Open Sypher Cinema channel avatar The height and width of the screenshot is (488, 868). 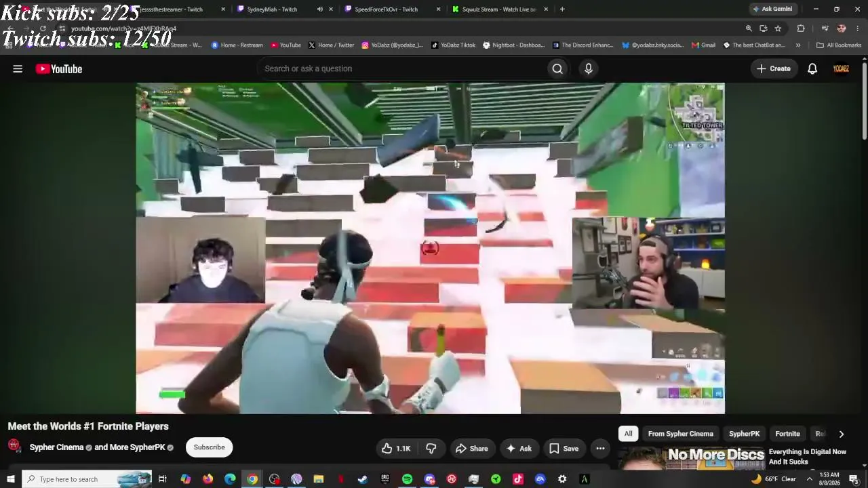click(x=14, y=447)
